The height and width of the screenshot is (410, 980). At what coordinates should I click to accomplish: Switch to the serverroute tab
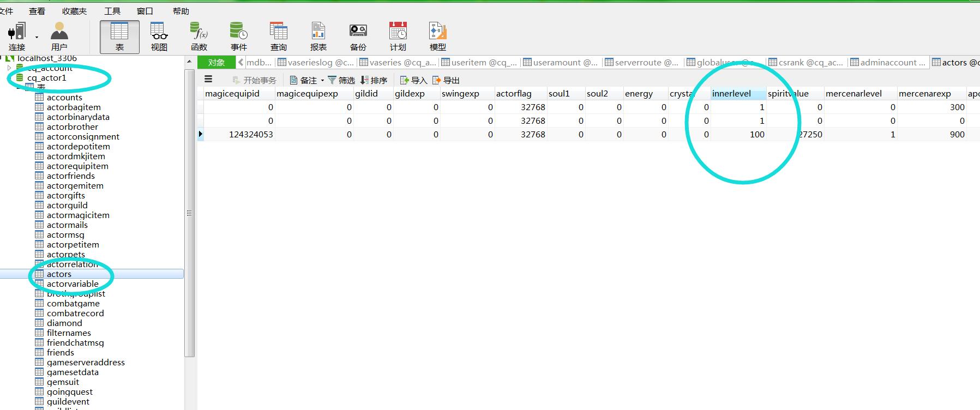tap(642, 63)
